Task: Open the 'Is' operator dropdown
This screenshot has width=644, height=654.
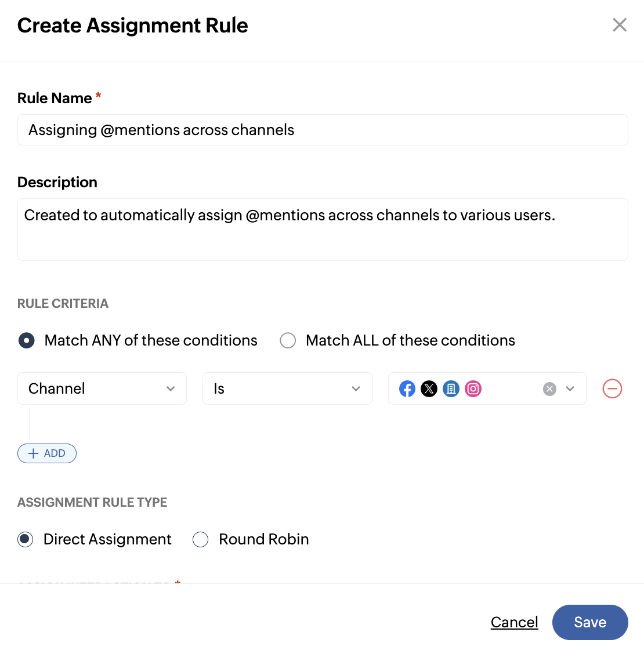Action: click(x=287, y=388)
